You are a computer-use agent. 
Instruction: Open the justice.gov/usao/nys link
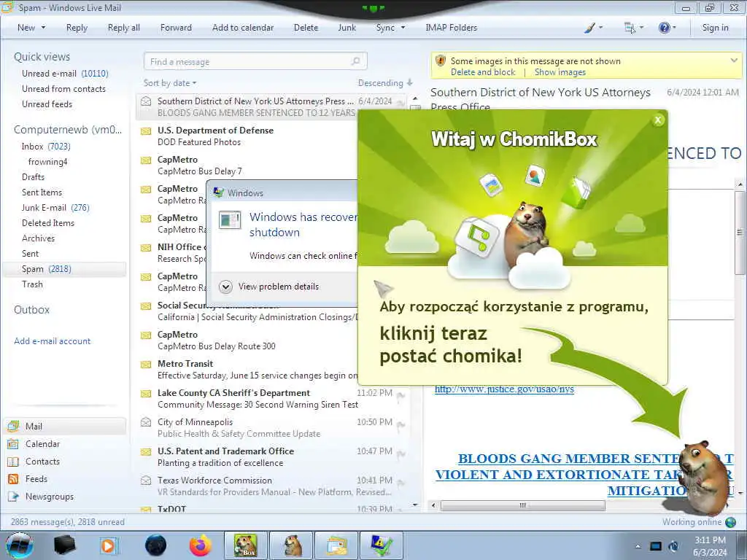(x=504, y=389)
